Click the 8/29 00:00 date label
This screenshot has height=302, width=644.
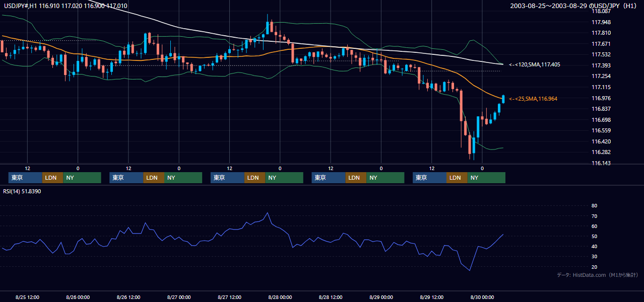[381, 297]
